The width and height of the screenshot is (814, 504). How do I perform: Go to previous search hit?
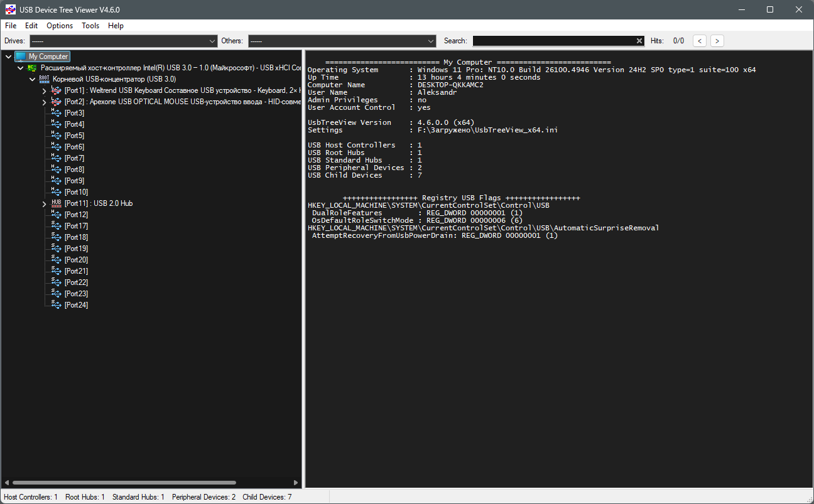[x=700, y=41]
